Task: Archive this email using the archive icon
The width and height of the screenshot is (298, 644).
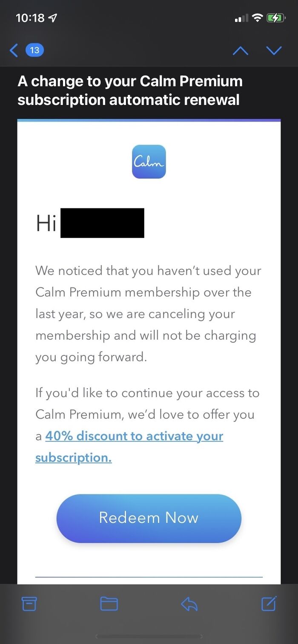Action: 29,604
